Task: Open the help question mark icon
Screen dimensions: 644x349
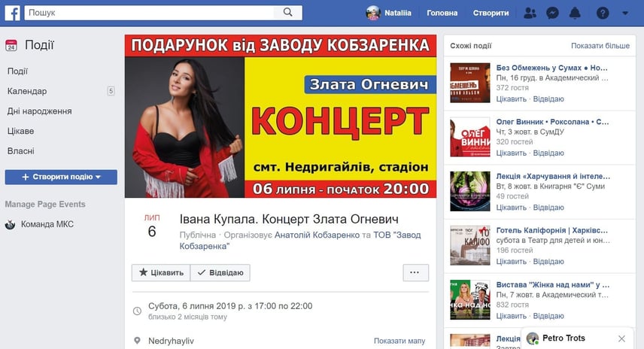Action: [x=603, y=13]
